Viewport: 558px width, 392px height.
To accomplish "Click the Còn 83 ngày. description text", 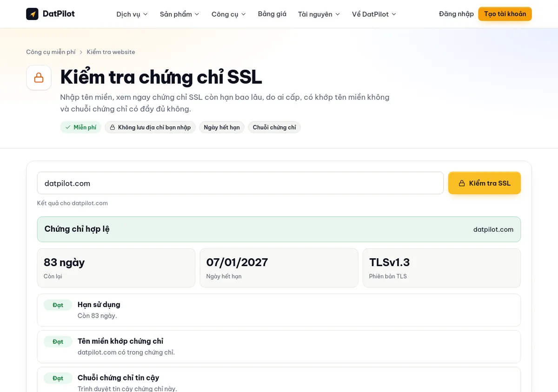I will (x=97, y=316).
